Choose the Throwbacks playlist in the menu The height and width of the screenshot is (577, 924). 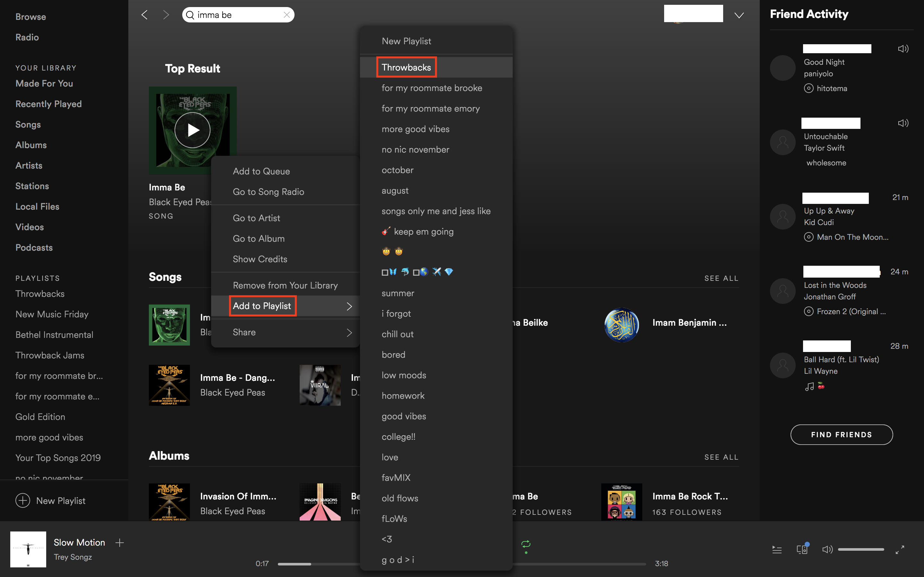click(x=406, y=67)
